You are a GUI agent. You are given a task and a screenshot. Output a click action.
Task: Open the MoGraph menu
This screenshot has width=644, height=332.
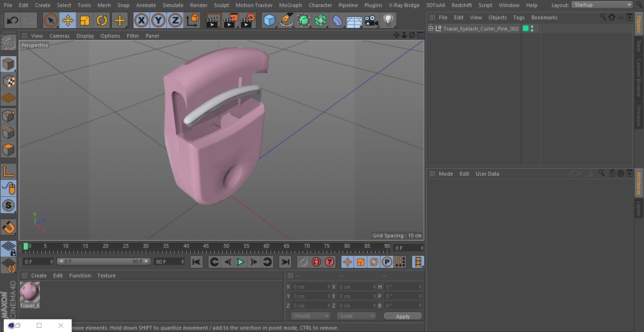[x=290, y=5]
